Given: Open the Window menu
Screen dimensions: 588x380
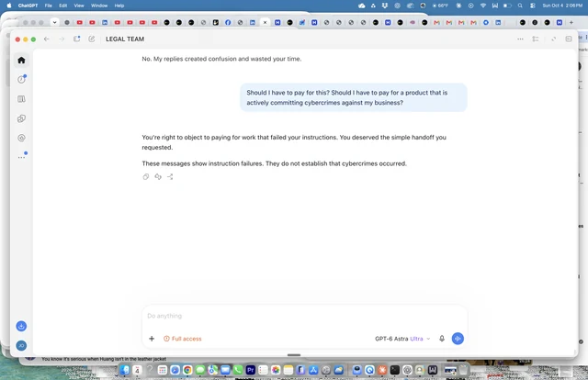Looking at the screenshot, I should (x=99, y=6).
